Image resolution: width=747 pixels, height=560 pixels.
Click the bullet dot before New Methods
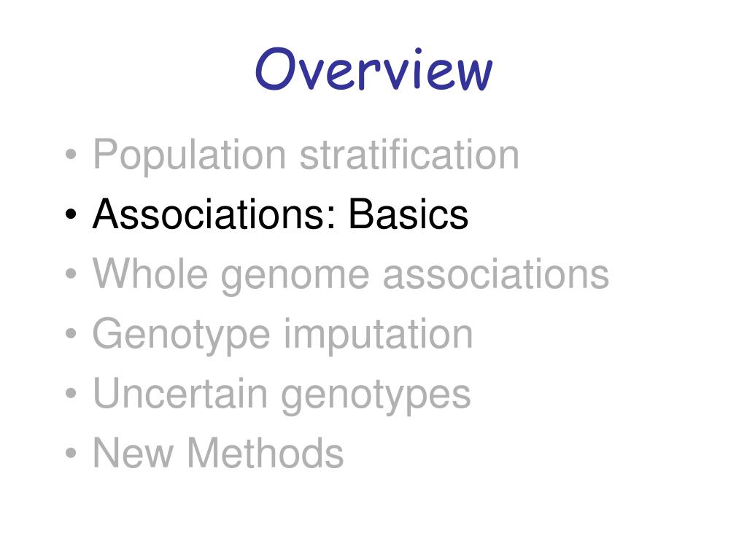tap(71, 453)
